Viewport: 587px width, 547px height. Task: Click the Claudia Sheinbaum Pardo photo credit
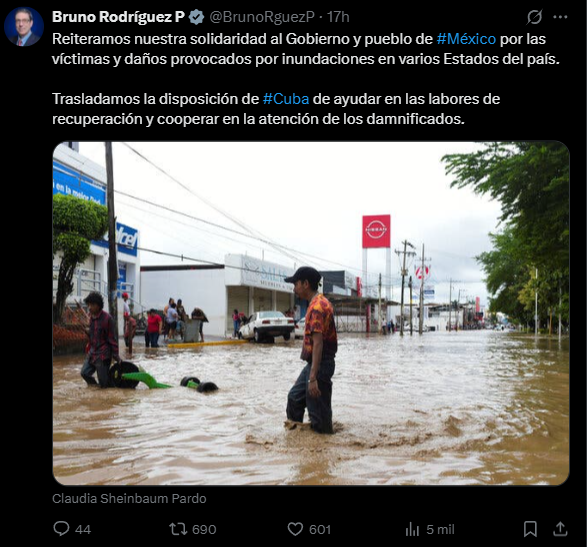[x=129, y=498]
